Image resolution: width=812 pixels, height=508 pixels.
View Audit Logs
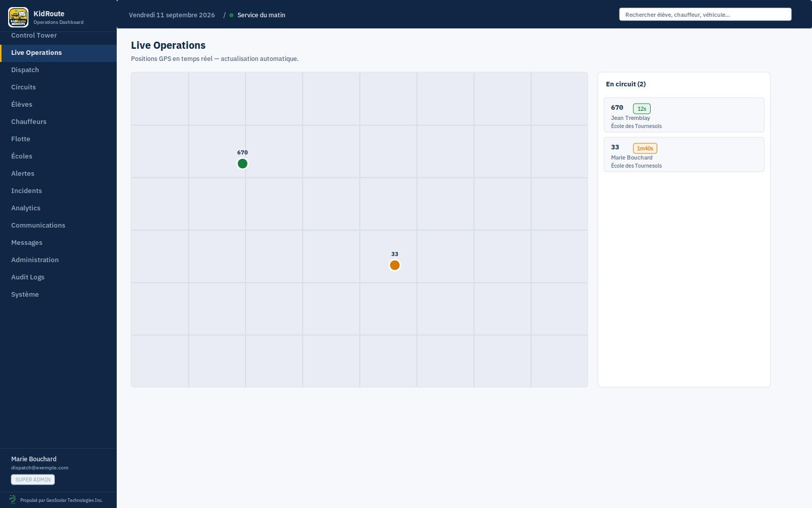click(x=58, y=277)
